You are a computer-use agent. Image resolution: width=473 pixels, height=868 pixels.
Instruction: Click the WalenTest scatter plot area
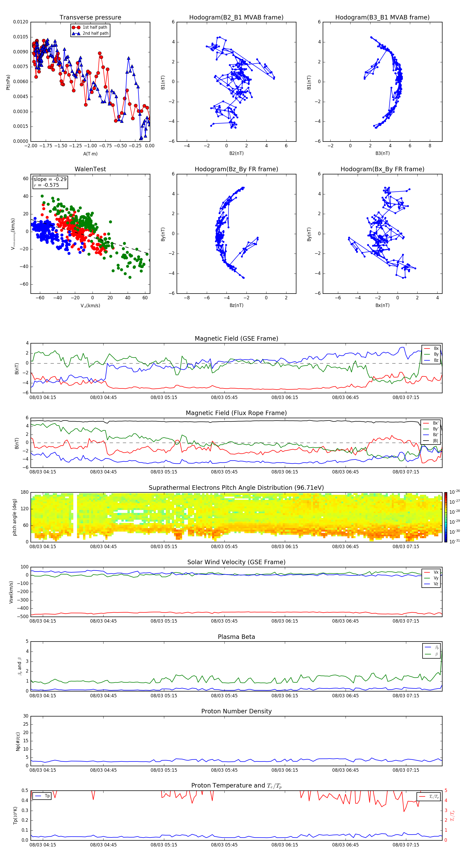pos(90,234)
